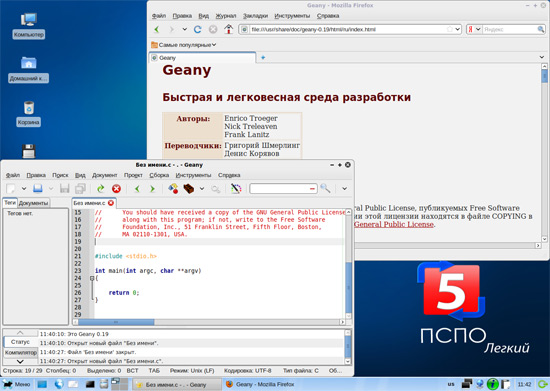
Task: Click the 'General Public License' link in Firefox
Action: [394, 224]
